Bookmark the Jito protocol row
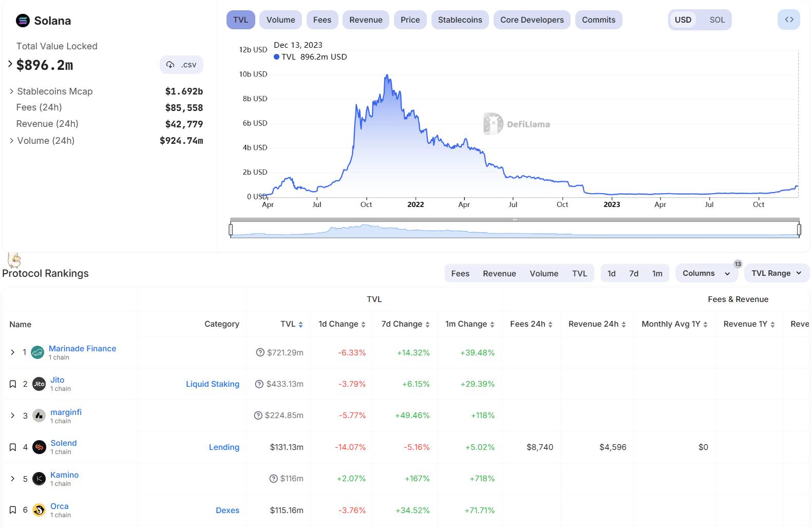The height and width of the screenshot is (528, 812). pyautogui.click(x=13, y=384)
